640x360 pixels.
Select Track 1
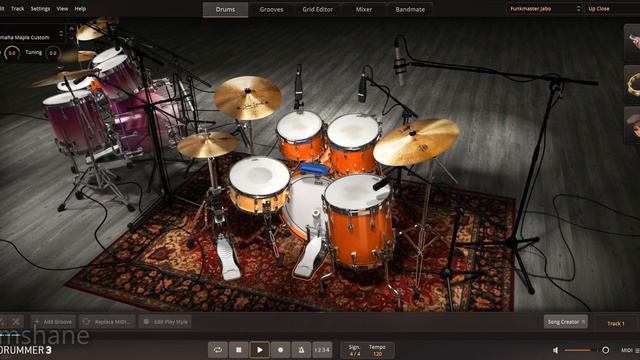(x=616, y=324)
